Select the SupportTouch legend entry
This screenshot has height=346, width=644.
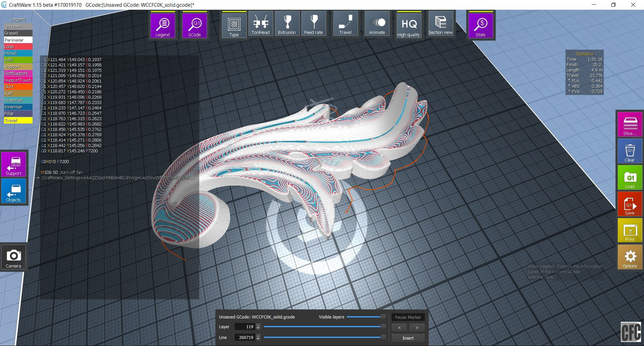[x=18, y=80]
